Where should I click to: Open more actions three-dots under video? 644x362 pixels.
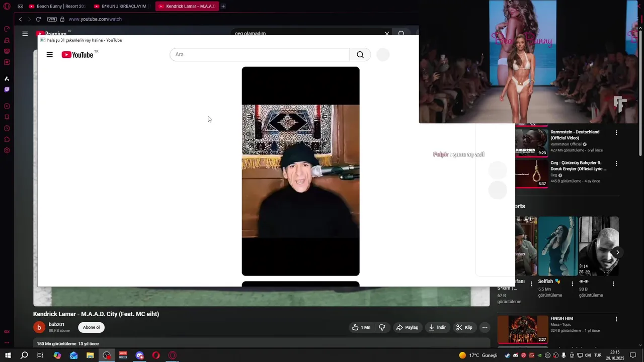[x=485, y=327]
